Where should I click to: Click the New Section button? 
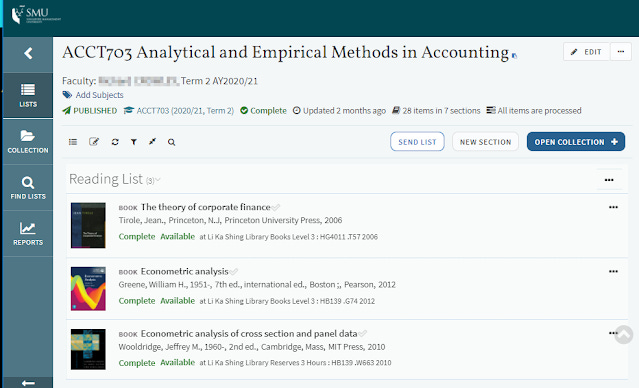coord(485,141)
